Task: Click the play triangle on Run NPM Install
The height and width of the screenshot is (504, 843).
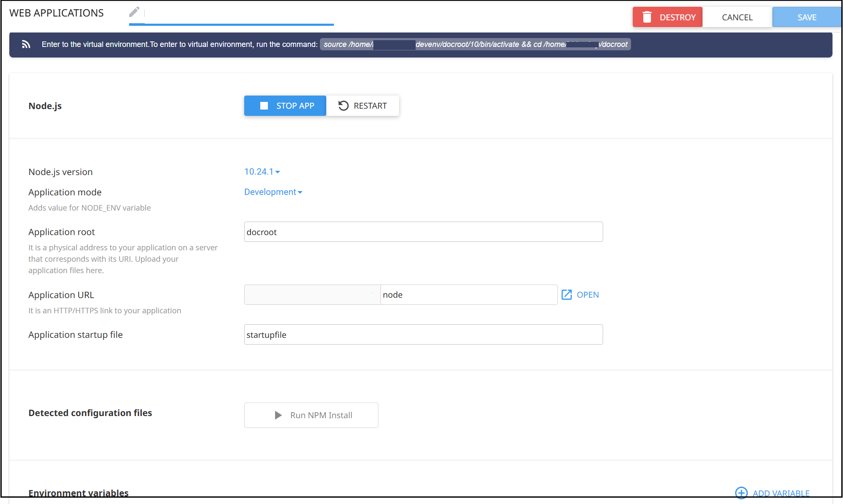Action: pos(278,415)
